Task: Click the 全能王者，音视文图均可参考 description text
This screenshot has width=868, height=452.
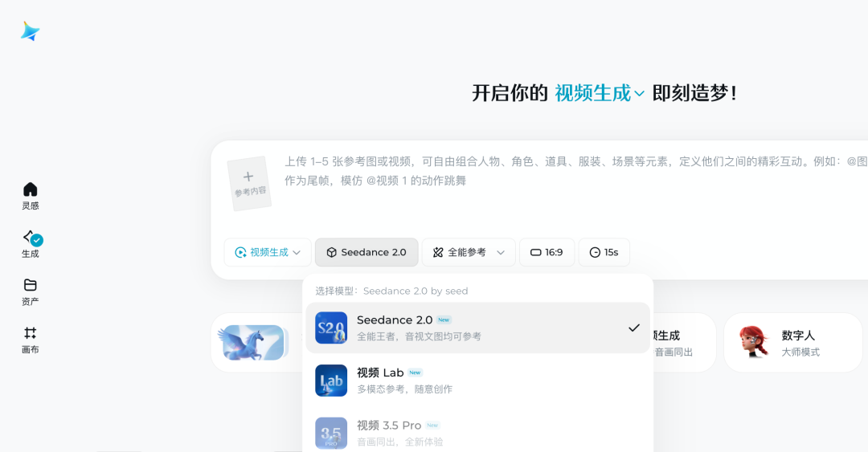Action: click(419, 336)
